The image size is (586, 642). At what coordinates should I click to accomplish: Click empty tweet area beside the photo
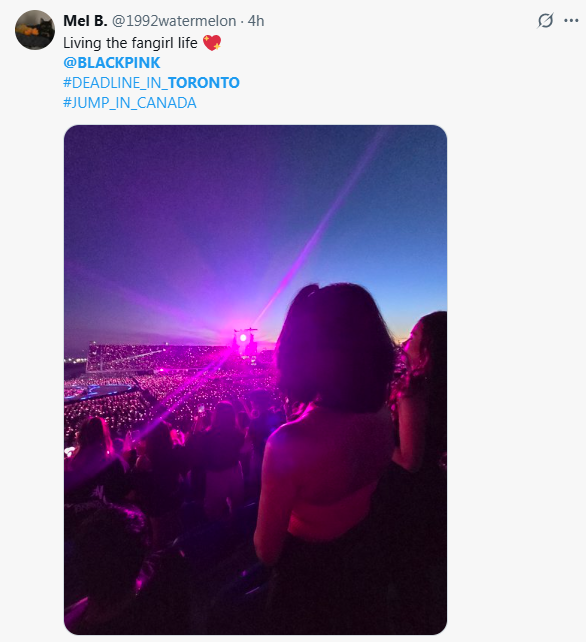(516, 368)
